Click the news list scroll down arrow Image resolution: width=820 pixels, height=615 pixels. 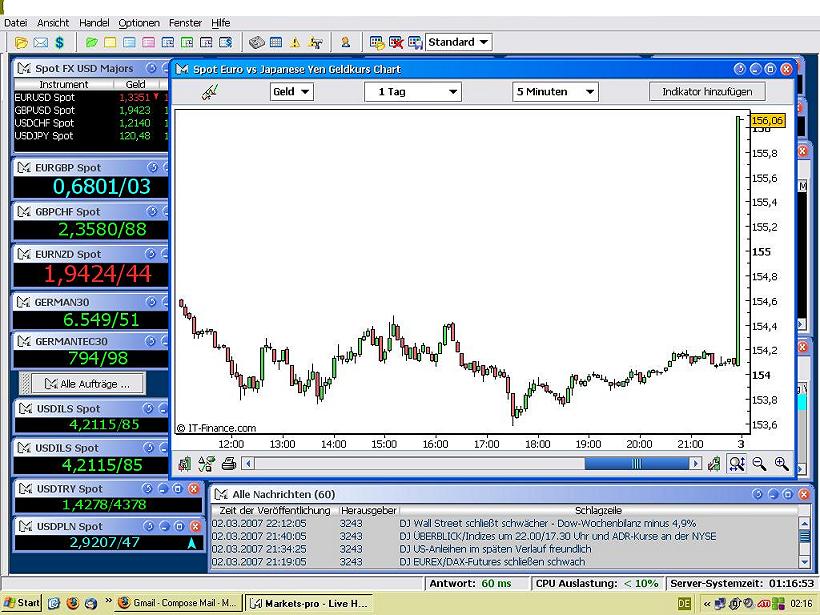(805, 562)
